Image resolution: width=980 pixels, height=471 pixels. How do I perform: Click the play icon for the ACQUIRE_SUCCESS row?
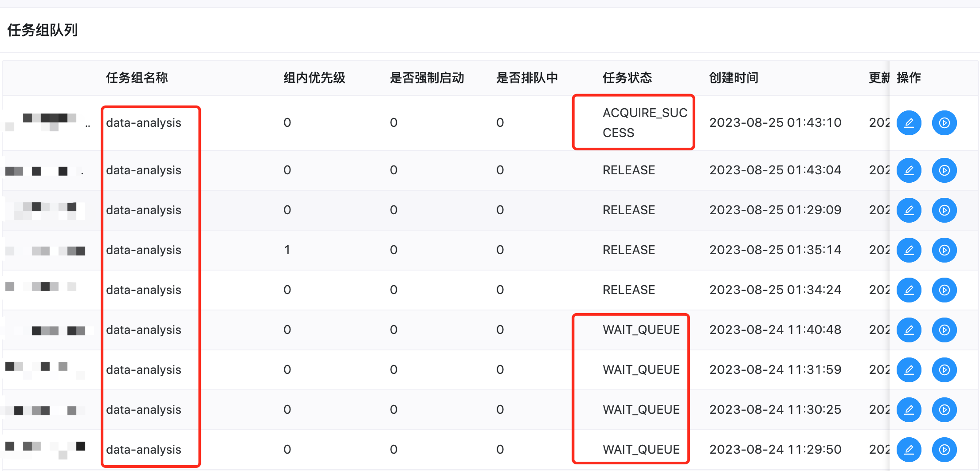point(944,123)
